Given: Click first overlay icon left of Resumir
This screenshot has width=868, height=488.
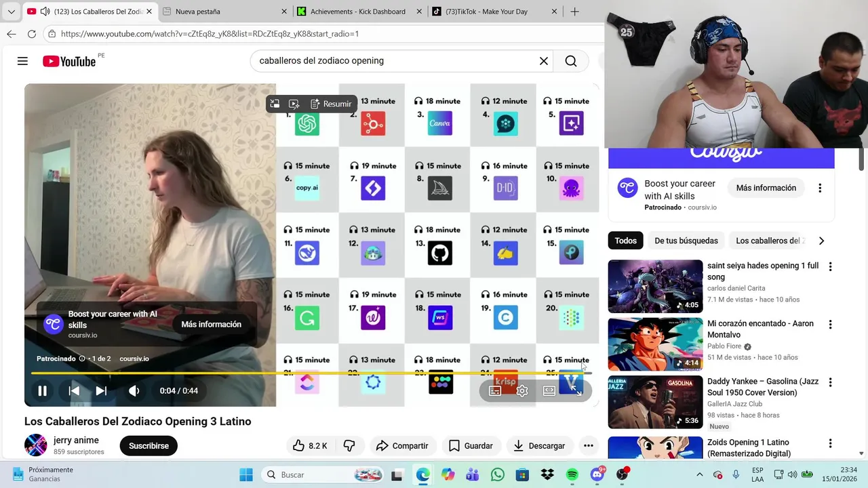Looking at the screenshot, I should click(x=275, y=104).
